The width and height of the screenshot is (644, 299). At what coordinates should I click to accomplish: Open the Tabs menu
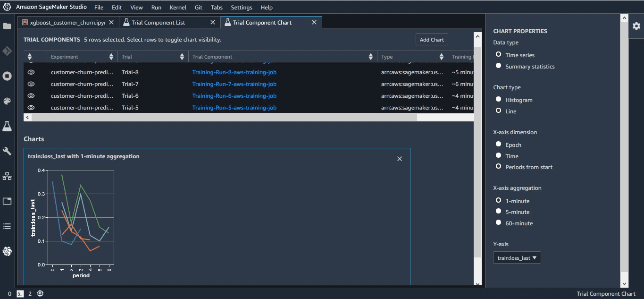[x=217, y=8]
